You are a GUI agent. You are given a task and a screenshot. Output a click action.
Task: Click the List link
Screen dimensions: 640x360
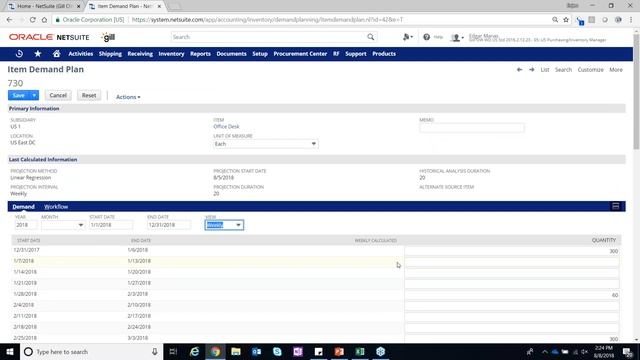coord(545,70)
